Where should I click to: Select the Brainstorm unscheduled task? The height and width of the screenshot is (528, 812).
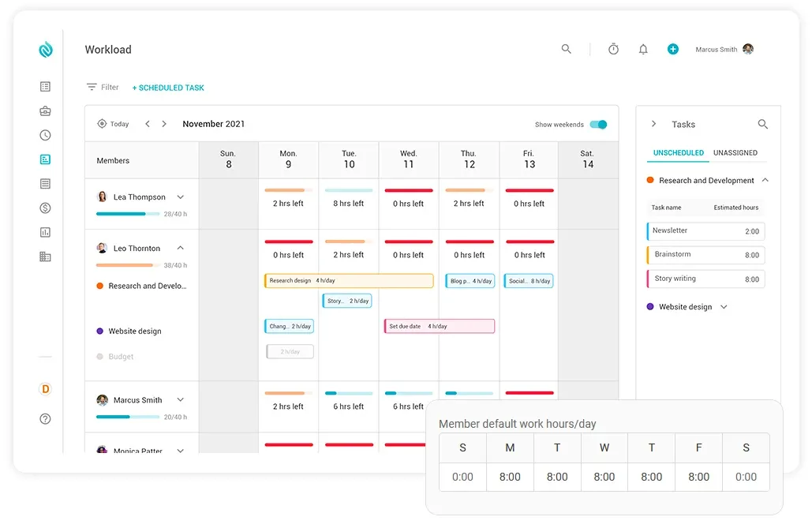tap(705, 254)
